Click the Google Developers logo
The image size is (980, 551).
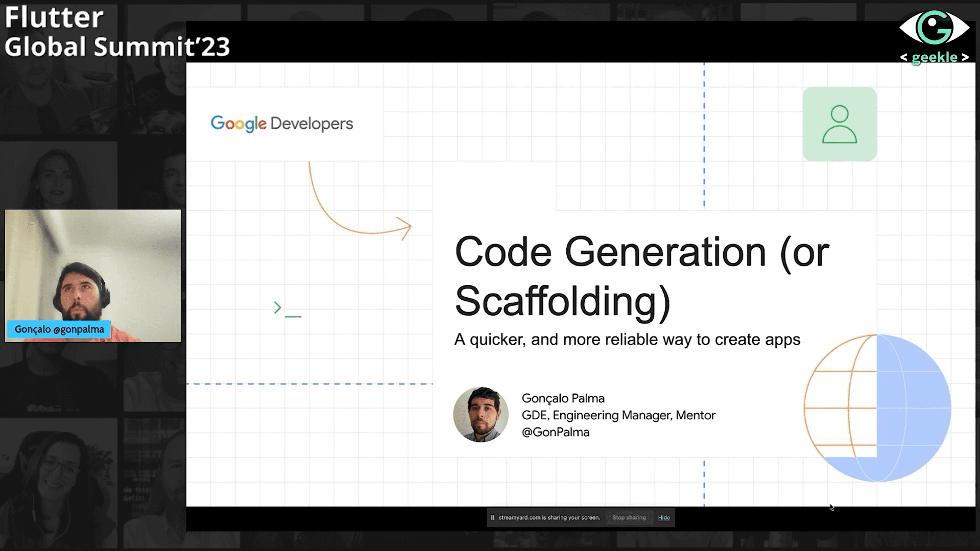[282, 124]
